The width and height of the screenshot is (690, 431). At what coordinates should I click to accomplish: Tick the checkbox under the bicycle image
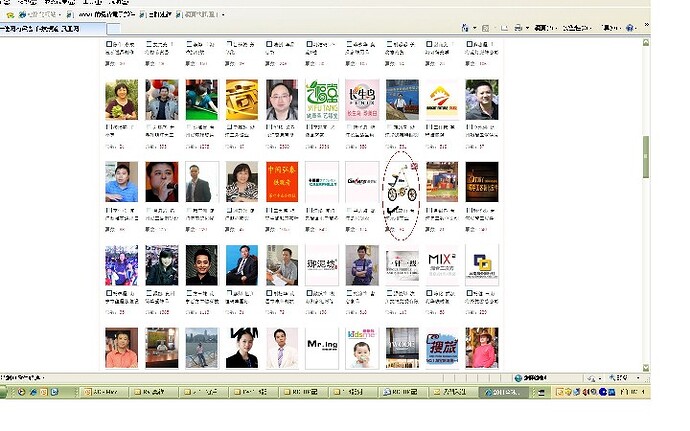[x=389, y=211]
